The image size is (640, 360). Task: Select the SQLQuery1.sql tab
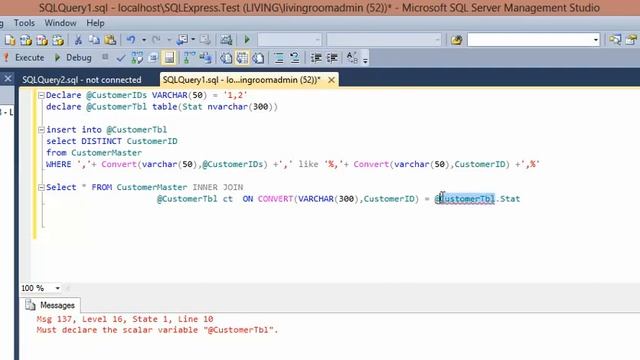tap(241, 80)
